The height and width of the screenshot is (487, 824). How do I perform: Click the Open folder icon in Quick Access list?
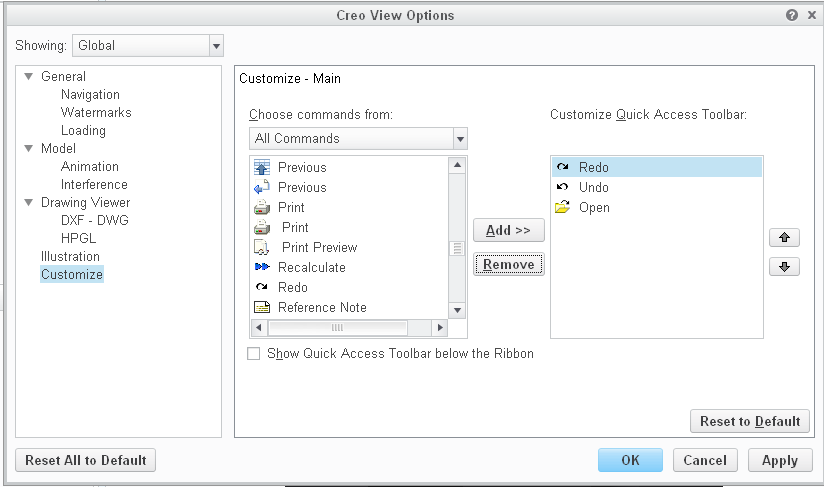562,207
